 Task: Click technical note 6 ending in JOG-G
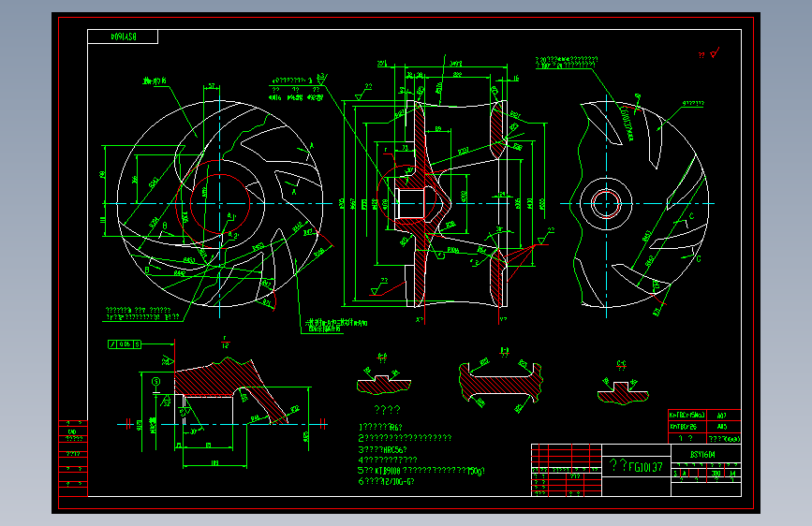click(386, 481)
